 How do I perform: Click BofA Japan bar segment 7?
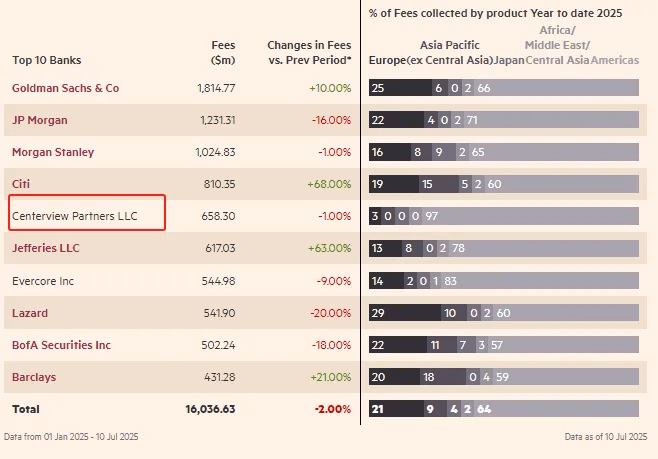click(466, 344)
